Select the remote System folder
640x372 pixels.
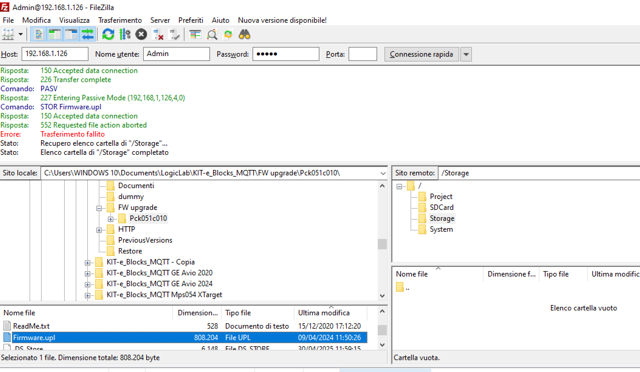point(441,229)
